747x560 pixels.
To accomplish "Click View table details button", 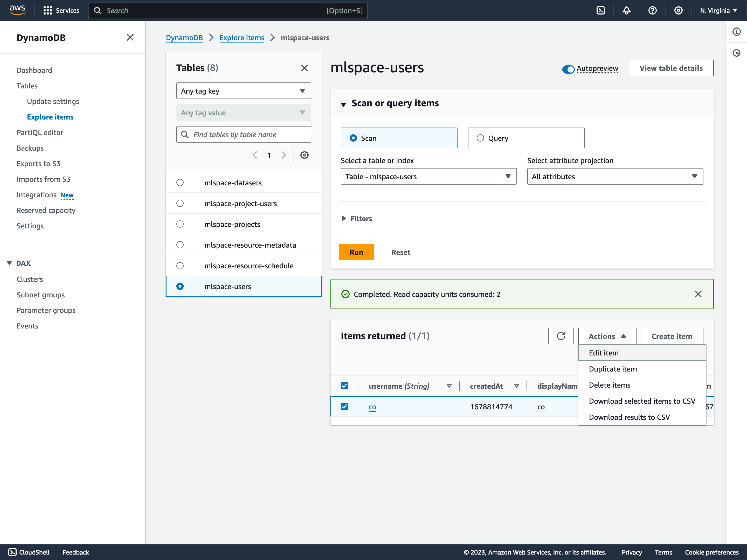I will [x=671, y=68].
